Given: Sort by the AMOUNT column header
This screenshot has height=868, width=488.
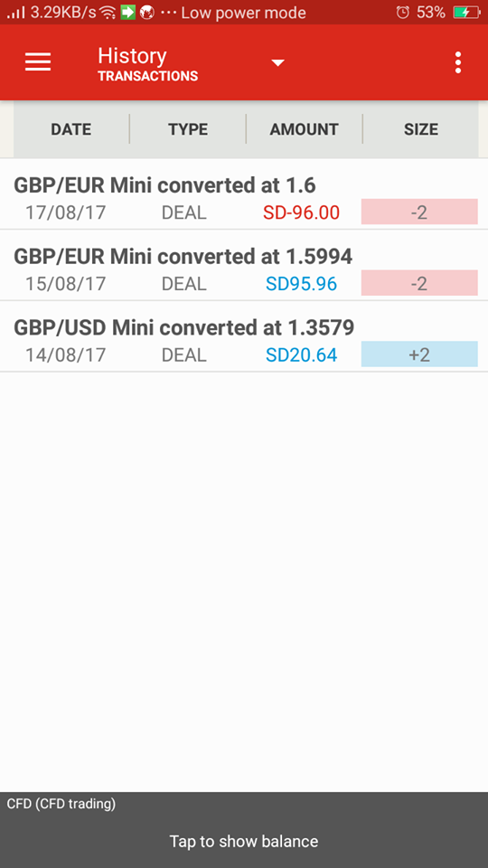Looking at the screenshot, I should 305,129.
